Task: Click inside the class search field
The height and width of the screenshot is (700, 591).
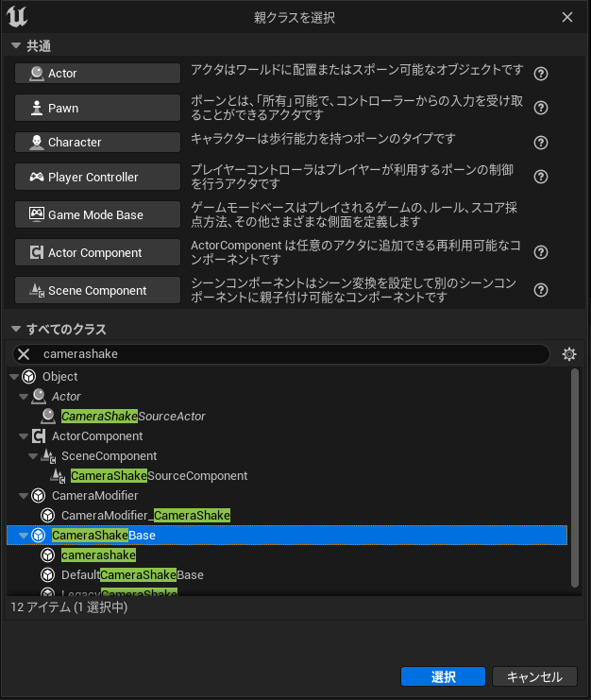Action: click(283, 354)
